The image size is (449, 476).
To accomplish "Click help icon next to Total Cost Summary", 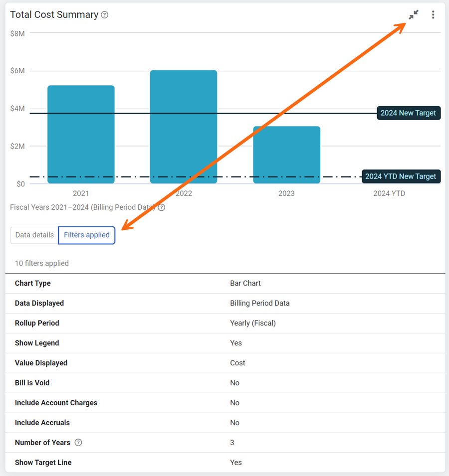I will 104,15.
